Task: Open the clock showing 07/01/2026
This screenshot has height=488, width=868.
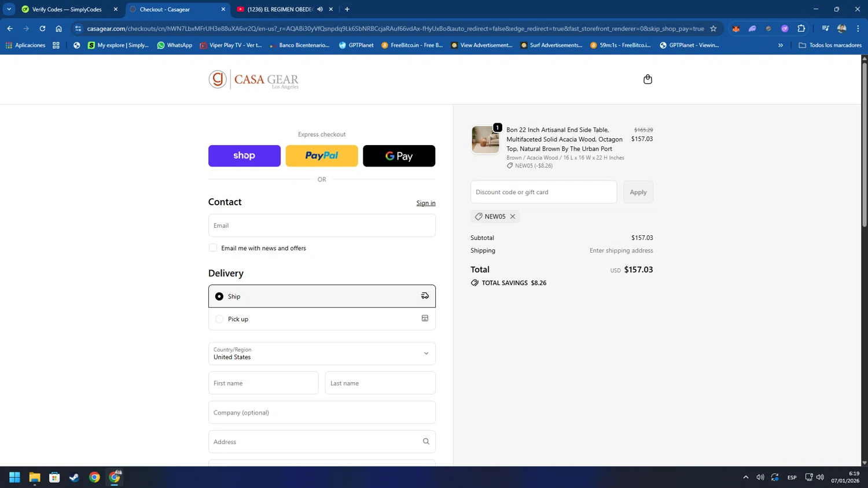Action: (845, 477)
